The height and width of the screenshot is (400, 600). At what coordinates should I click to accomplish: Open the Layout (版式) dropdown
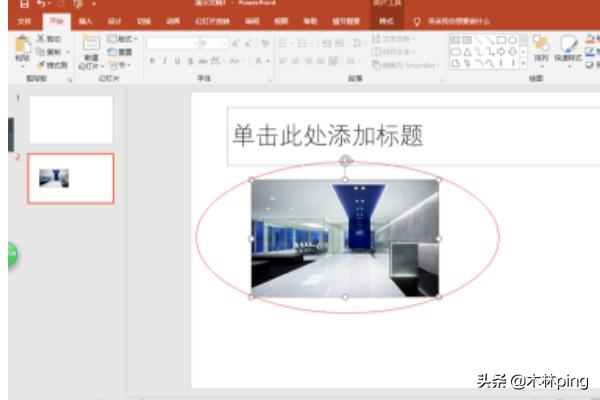(x=122, y=39)
